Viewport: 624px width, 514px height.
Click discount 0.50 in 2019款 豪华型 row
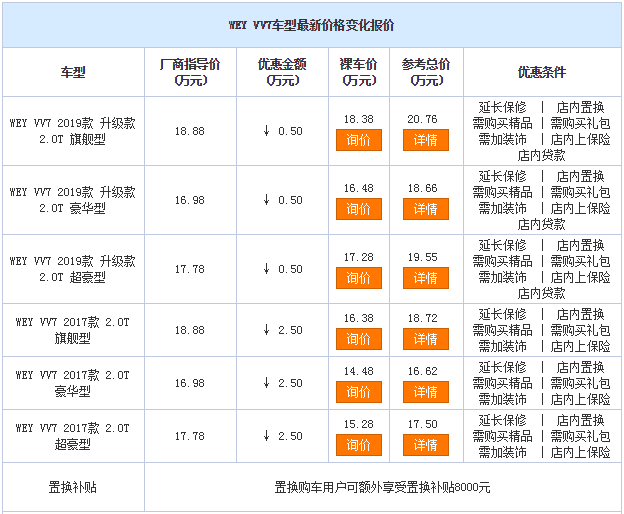(283, 200)
